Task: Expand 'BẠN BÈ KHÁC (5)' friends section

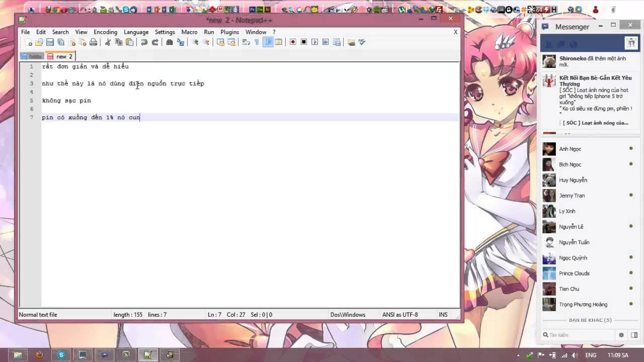Action: point(590,320)
